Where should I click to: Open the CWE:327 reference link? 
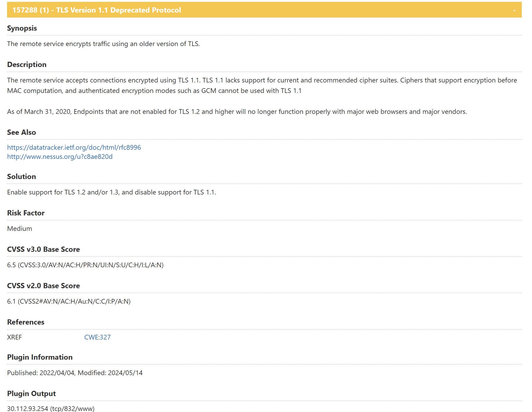tap(97, 337)
